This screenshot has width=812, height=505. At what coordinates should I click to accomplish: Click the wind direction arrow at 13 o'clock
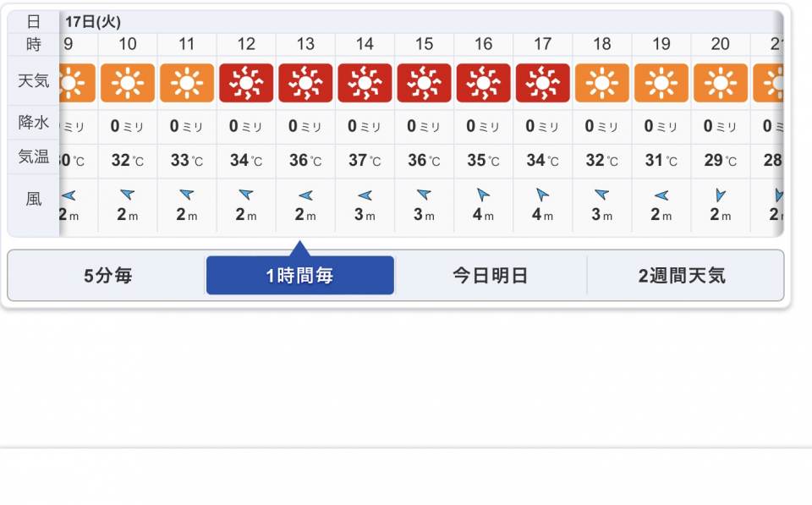pos(305,195)
